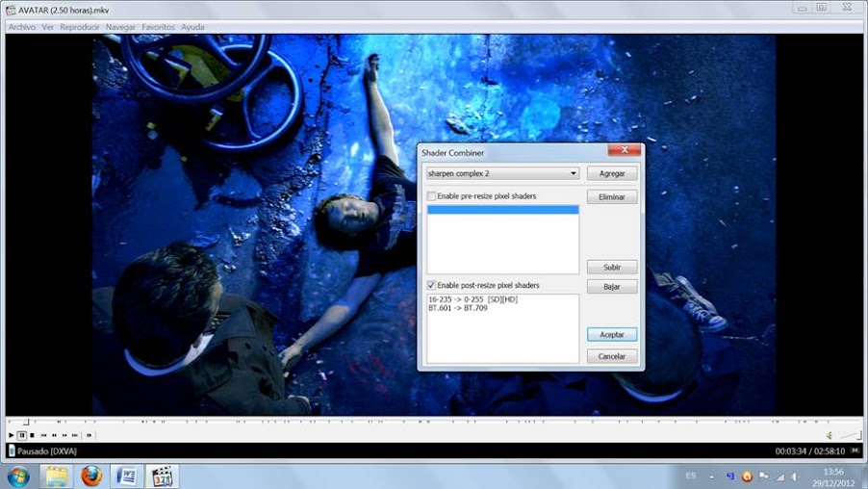Image resolution: width=868 pixels, height=489 pixels.
Task: Click the icon right of the time counter
Action: (x=855, y=451)
